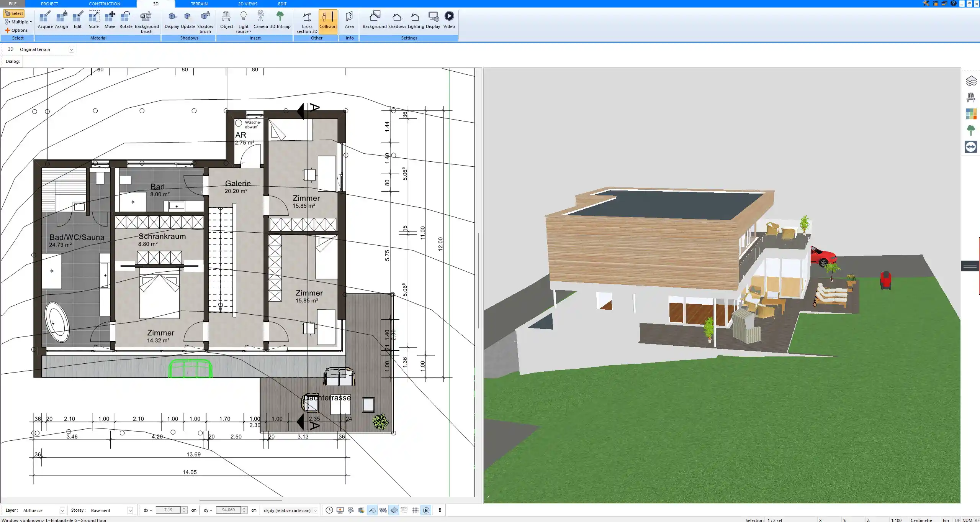980x522 pixels.
Task: Select the Shadow brush tool
Action: coord(205,22)
